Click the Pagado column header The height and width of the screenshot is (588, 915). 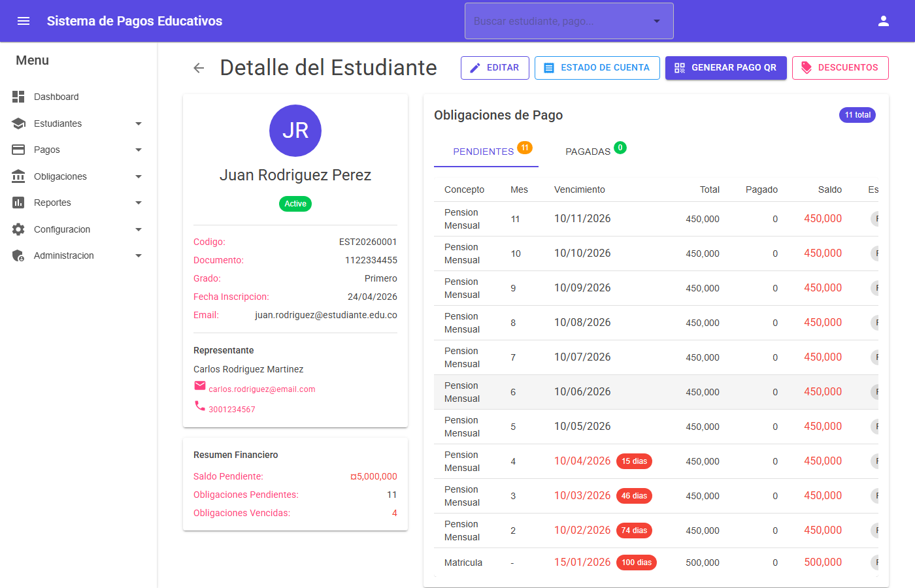[762, 189]
